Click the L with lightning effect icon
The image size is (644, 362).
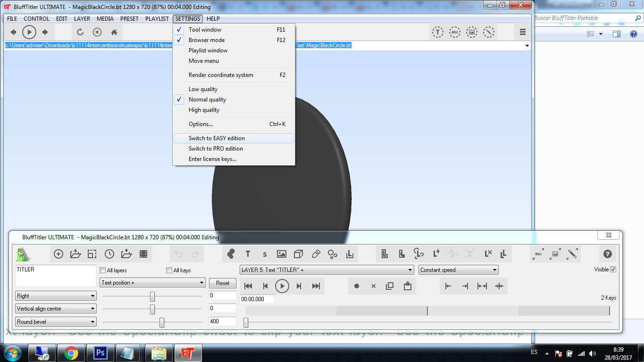point(436,254)
